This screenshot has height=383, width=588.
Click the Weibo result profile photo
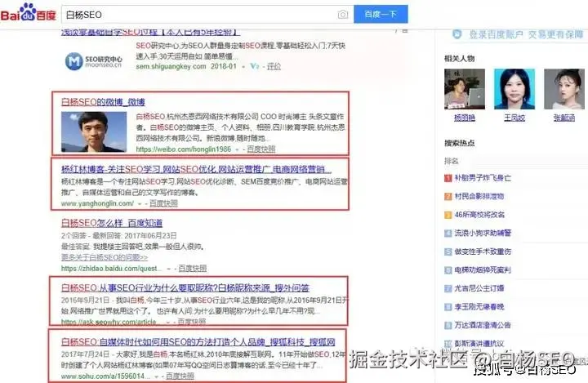click(94, 131)
